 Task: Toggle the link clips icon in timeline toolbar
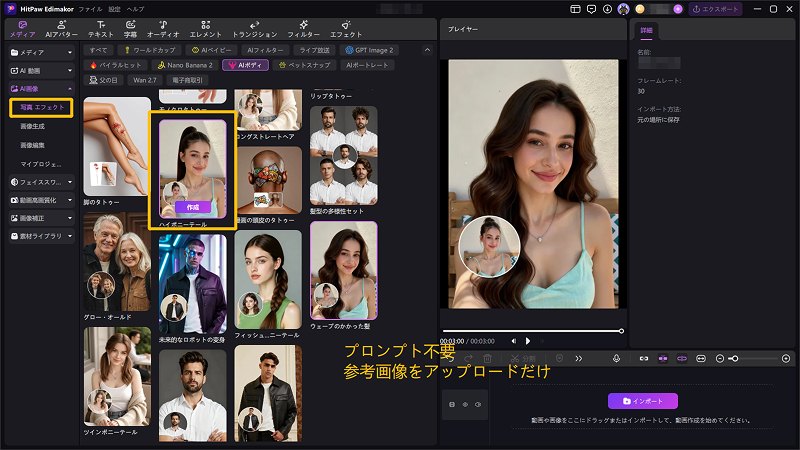click(644, 359)
